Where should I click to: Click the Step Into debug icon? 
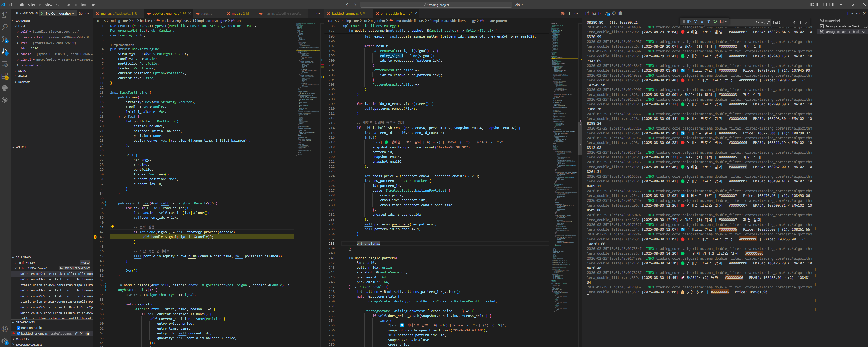pyautogui.click(x=702, y=21)
